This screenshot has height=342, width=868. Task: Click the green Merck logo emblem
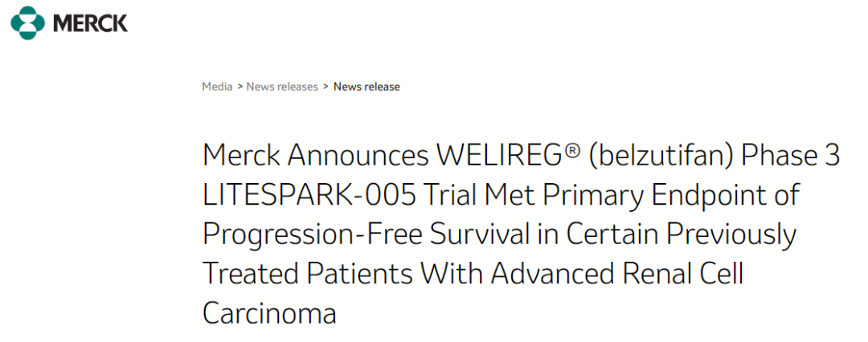[28, 22]
